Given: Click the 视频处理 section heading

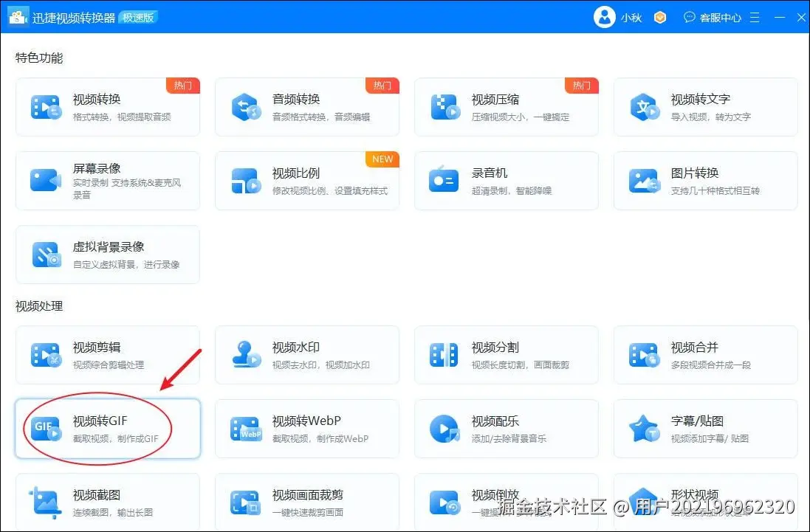Looking at the screenshot, I should pos(39,306).
